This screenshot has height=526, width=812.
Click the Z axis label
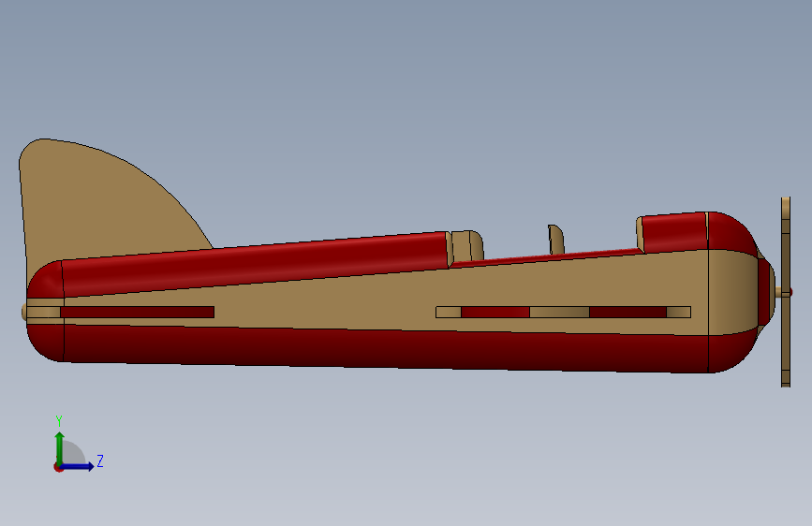tap(100, 460)
